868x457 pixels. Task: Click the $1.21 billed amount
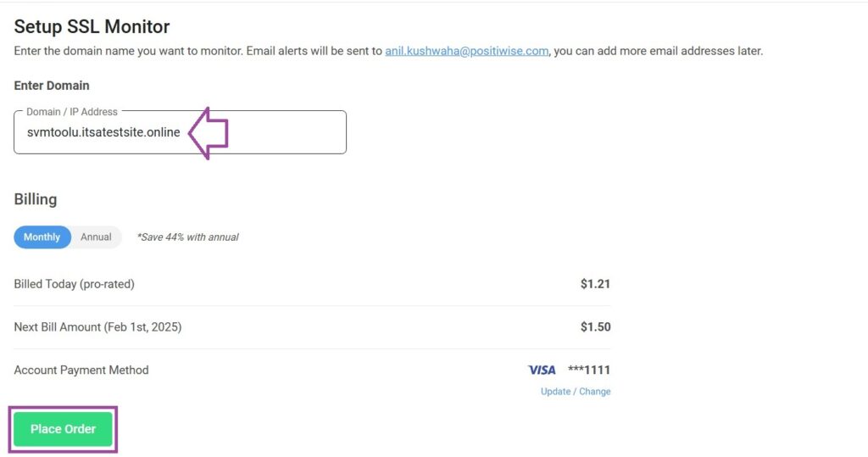595,284
